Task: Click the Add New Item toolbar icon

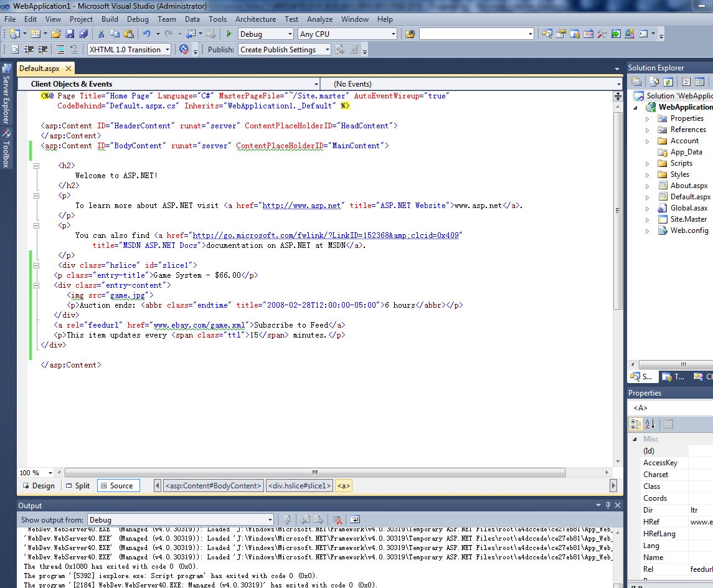Action: tap(35, 34)
